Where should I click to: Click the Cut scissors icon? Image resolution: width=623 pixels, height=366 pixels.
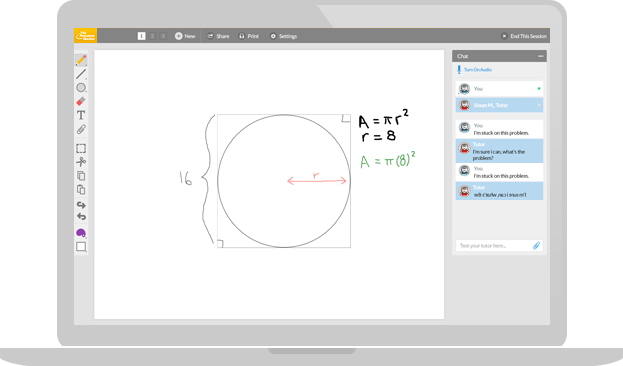click(81, 162)
